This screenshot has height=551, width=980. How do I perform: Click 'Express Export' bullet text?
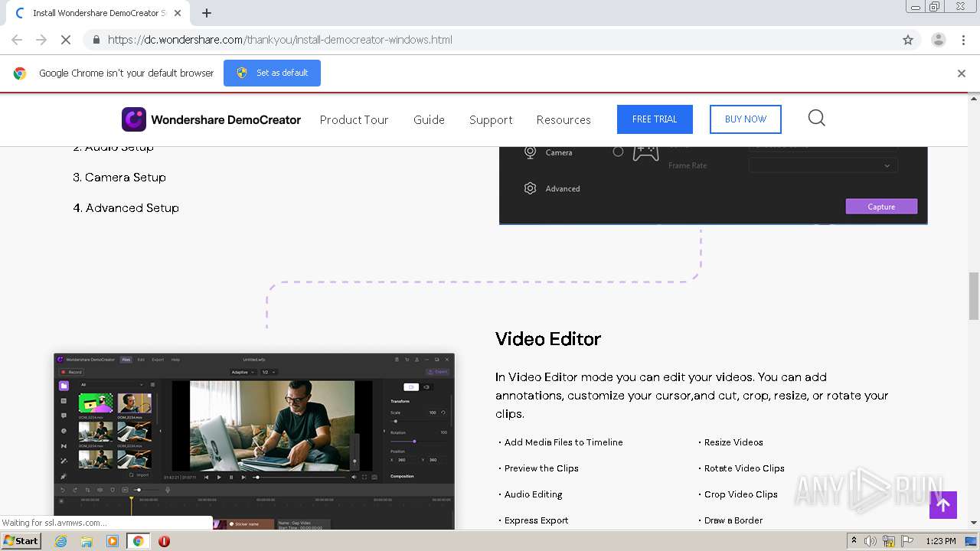point(536,520)
